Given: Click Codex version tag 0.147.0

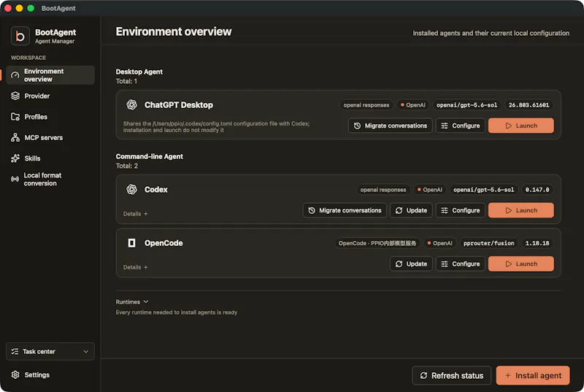Looking at the screenshot, I should point(537,190).
